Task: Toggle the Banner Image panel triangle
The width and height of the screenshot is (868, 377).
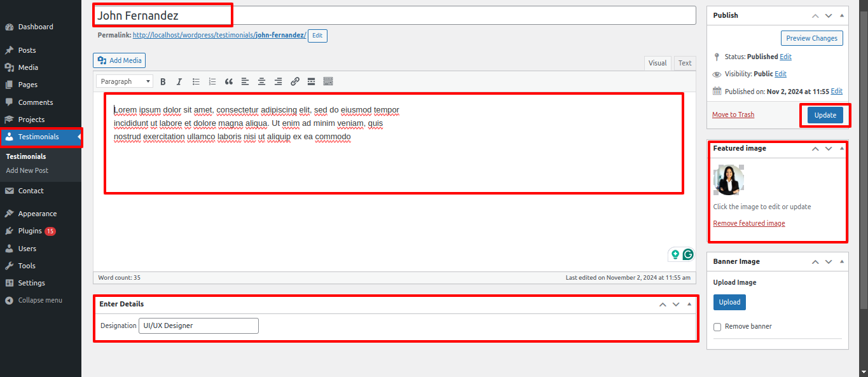Action: click(x=842, y=261)
